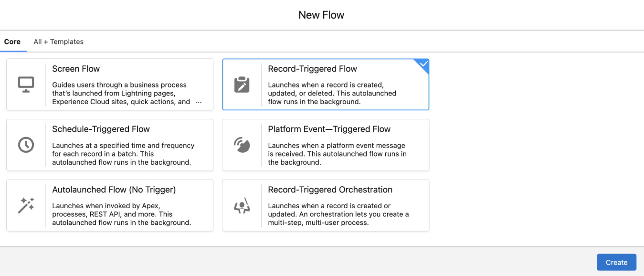Click description about specified time and frequency
The width and height of the screenshot is (644, 276).
tap(123, 154)
